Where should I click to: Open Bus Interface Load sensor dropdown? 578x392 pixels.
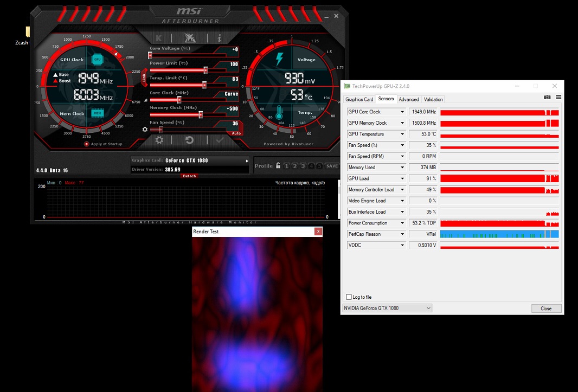pos(402,211)
